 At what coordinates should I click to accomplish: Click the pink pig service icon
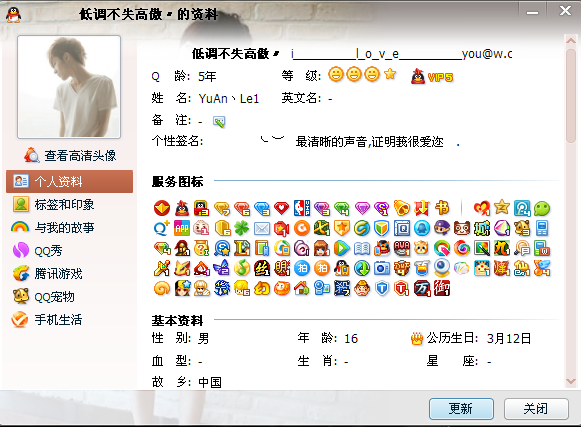click(x=202, y=228)
